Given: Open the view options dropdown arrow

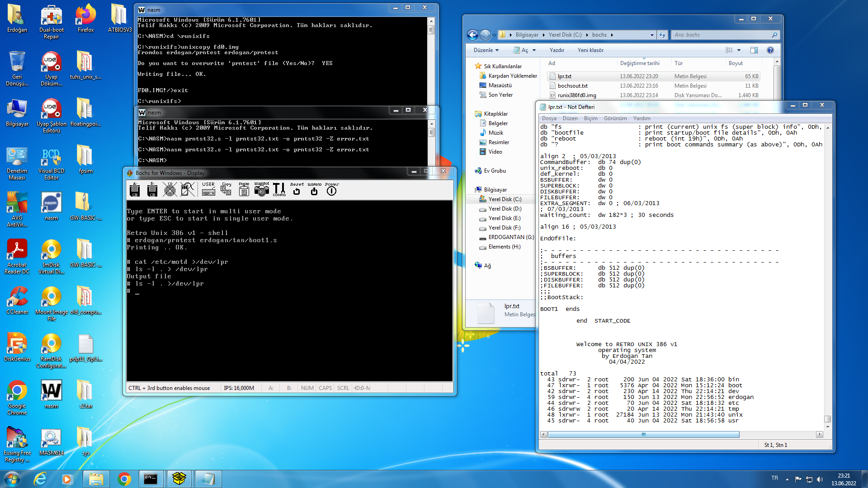Looking at the screenshot, I should click(x=739, y=50).
